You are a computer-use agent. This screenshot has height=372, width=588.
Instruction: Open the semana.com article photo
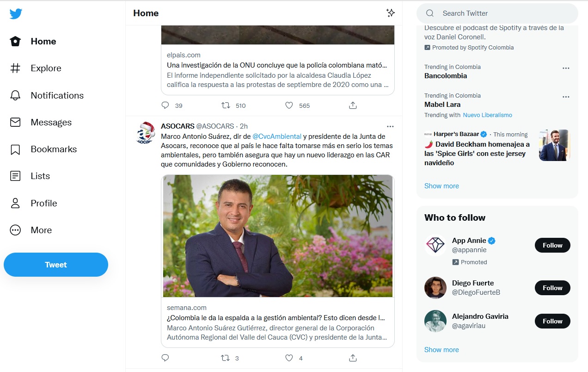278,236
